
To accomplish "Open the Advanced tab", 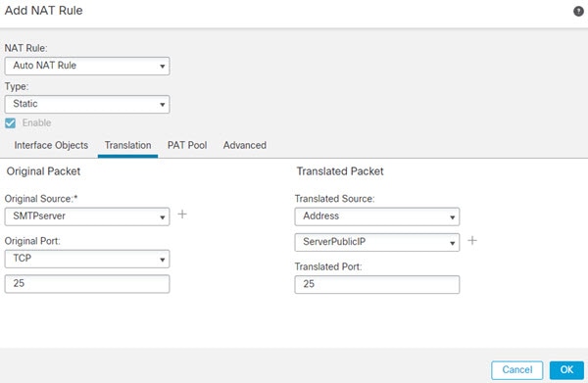I will pyautogui.click(x=245, y=145).
